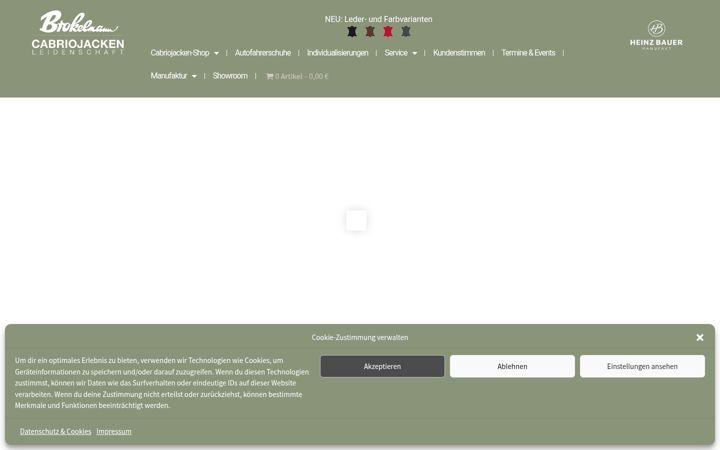Accept cookies with the Akzeptieren button
720x450 pixels.
click(382, 366)
